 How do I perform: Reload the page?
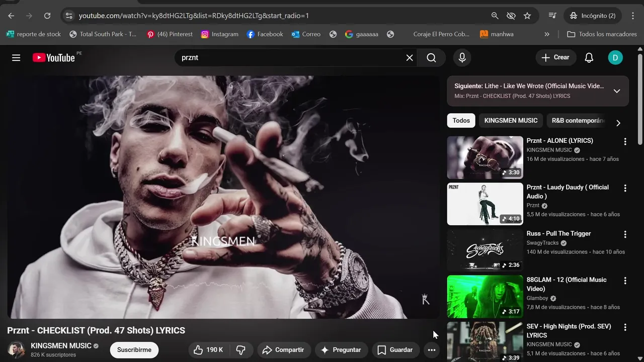[47, 16]
